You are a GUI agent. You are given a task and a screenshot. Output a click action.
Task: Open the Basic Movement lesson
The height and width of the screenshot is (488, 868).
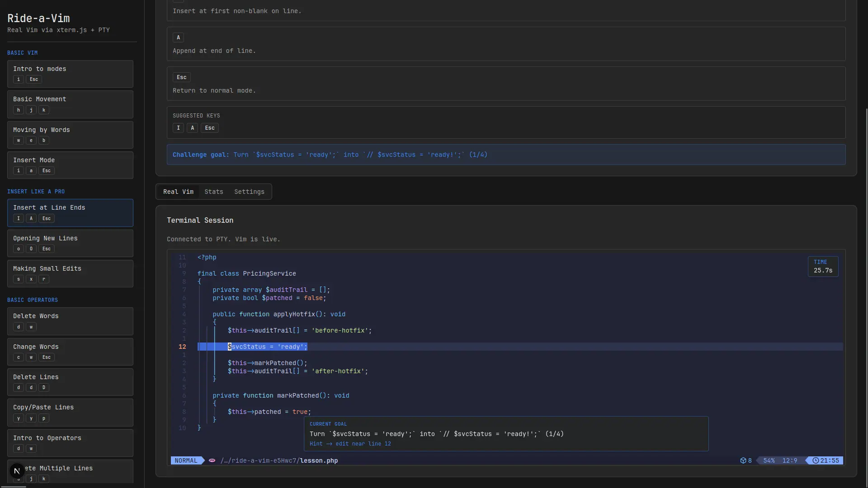click(70, 104)
